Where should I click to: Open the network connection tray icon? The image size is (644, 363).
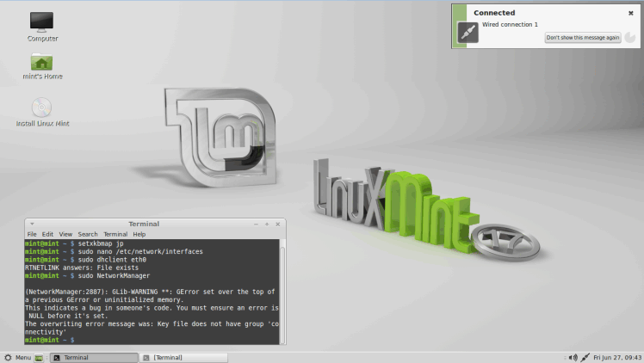(585, 358)
